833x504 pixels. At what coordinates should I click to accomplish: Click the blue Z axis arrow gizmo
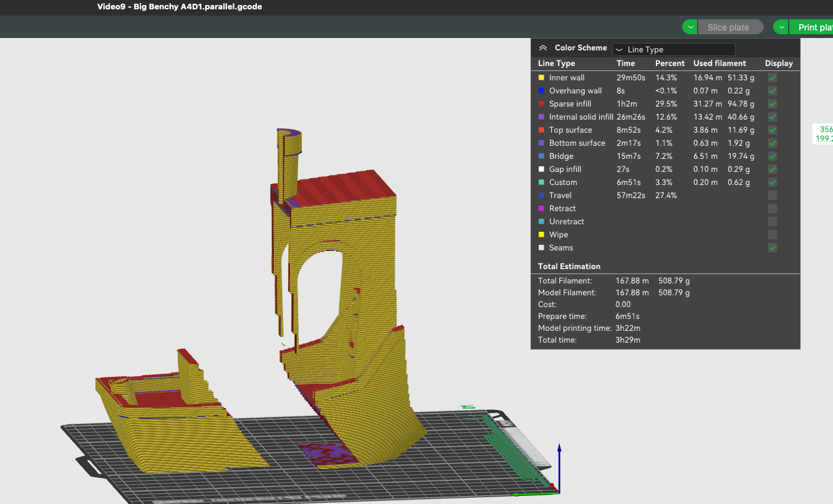559,467
